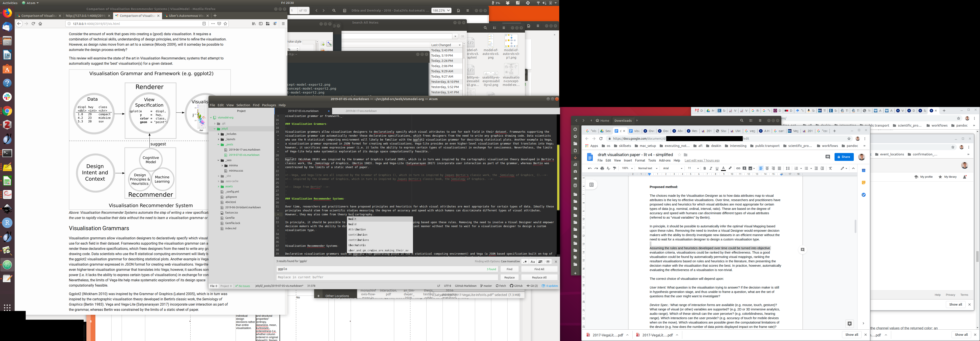
Task: Click the print icon in Docs toolbar
Action: [602, 168]
